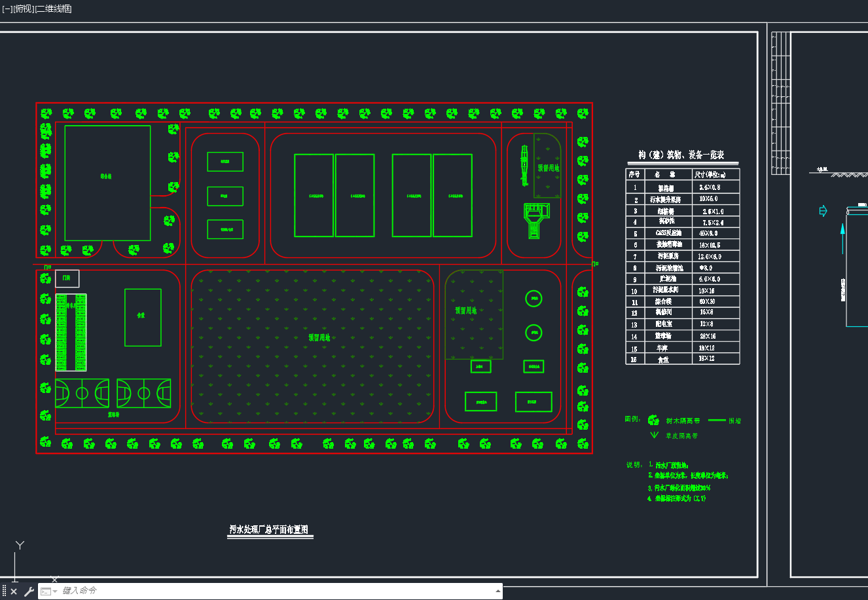Select the drawing title 污水处理厂总平面布置图
Screen dimensions: 868x600
[x=269, y=529]
